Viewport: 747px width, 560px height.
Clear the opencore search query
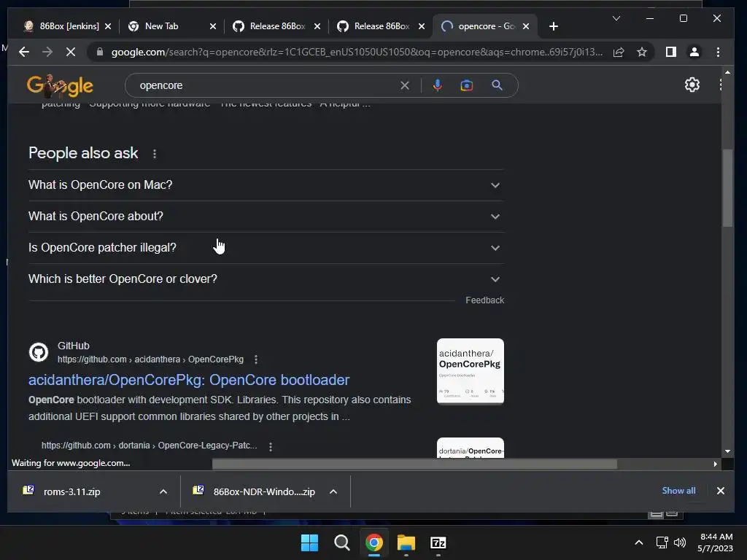(x=404, y=86)
